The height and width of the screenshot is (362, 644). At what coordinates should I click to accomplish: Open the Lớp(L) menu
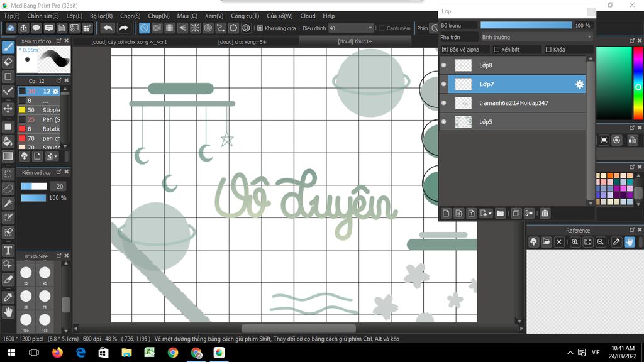pos(74,16)
